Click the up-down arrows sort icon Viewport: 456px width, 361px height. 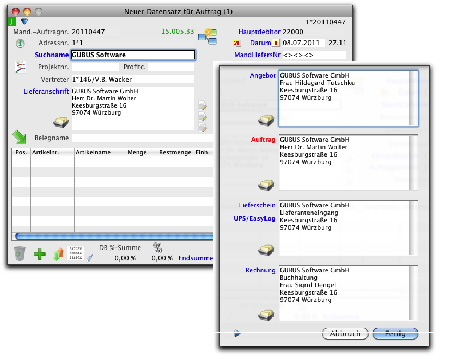(x=59, y=254)
